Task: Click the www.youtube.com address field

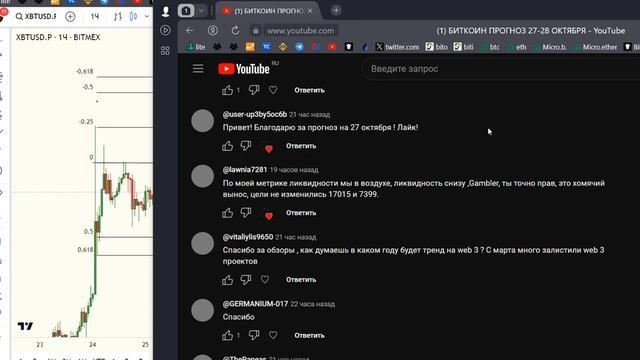Action: tap(300, 31)
